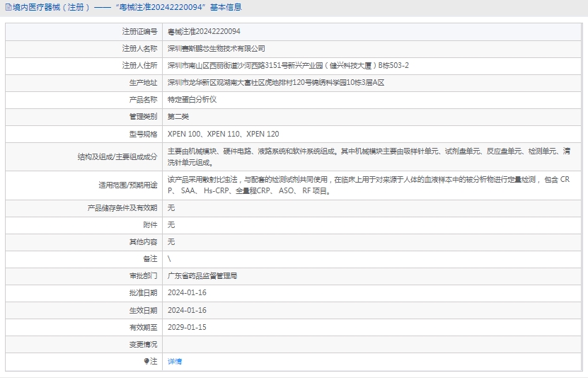Click model spec XPEN 100、XPEN 110、XPEN 120
Viewport: 588px width, 378px height.
point(223,134)
